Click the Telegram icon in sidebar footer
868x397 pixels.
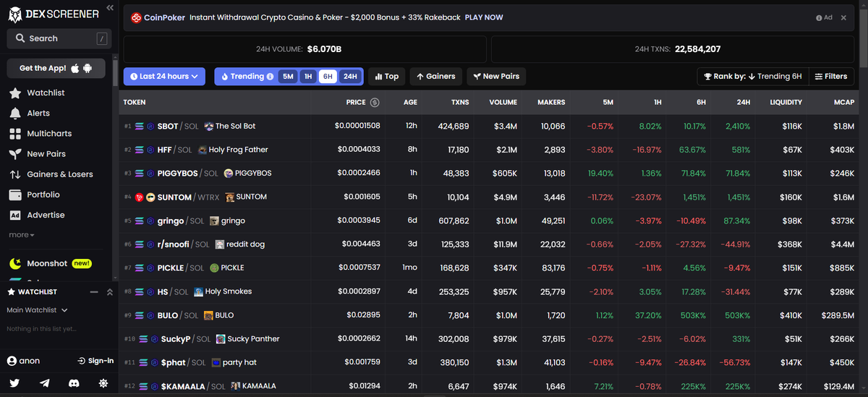[x=45, y=383]
